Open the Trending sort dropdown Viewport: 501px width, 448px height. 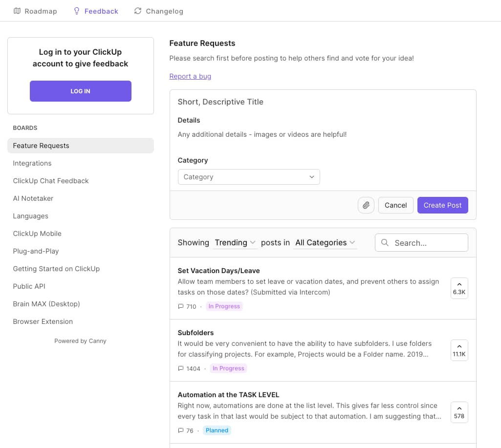pyautogui.click(x=235, y=242)
